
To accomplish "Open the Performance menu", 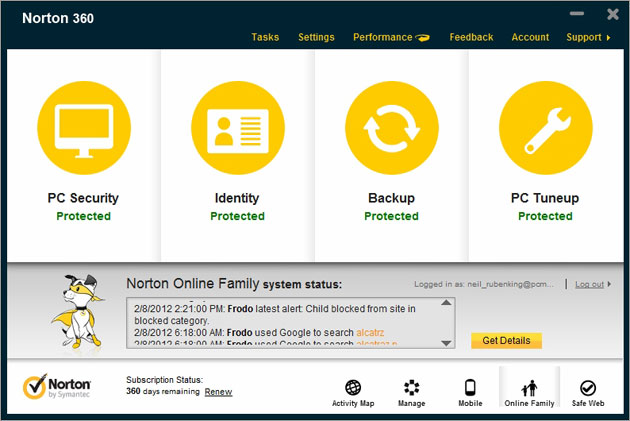I will [x=382, y=37].
